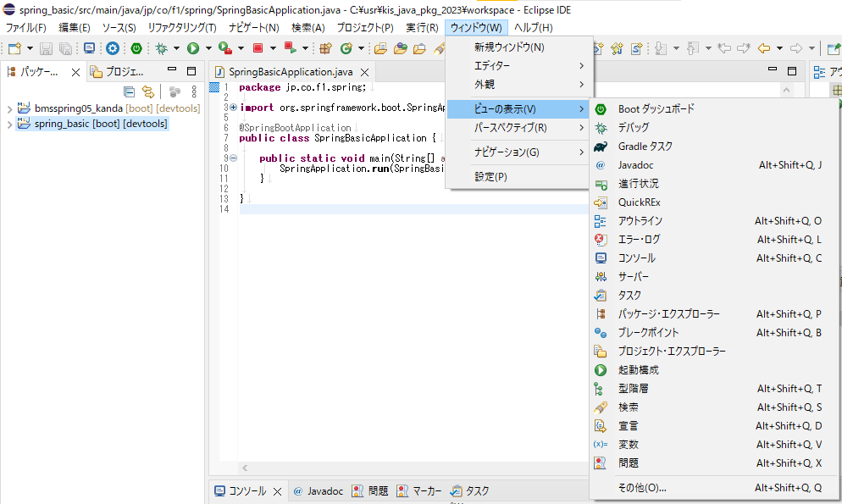
Task: Expand the bmsspring05_kanda project tree
Action: pos(9,109)
